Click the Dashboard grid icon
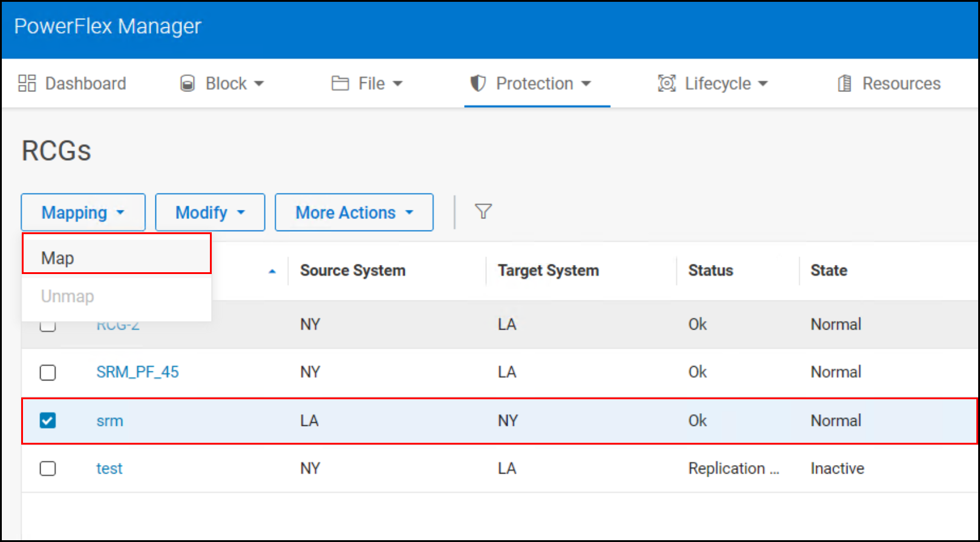 pyautogui.click(x=27, y=83)
